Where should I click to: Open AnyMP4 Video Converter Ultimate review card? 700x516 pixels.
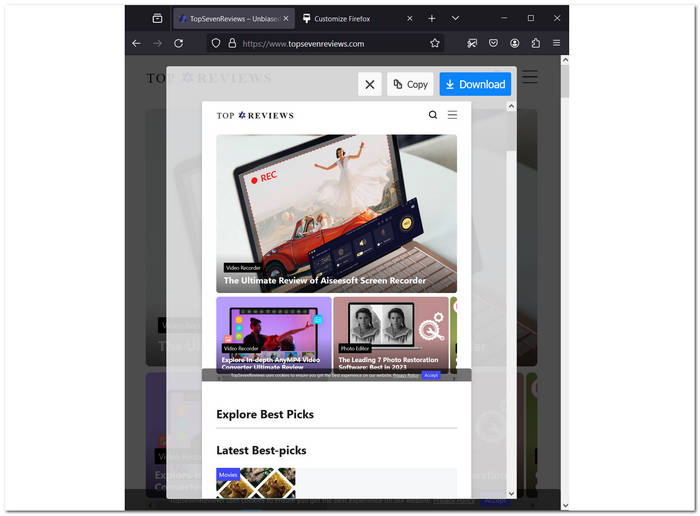(274, 334)
